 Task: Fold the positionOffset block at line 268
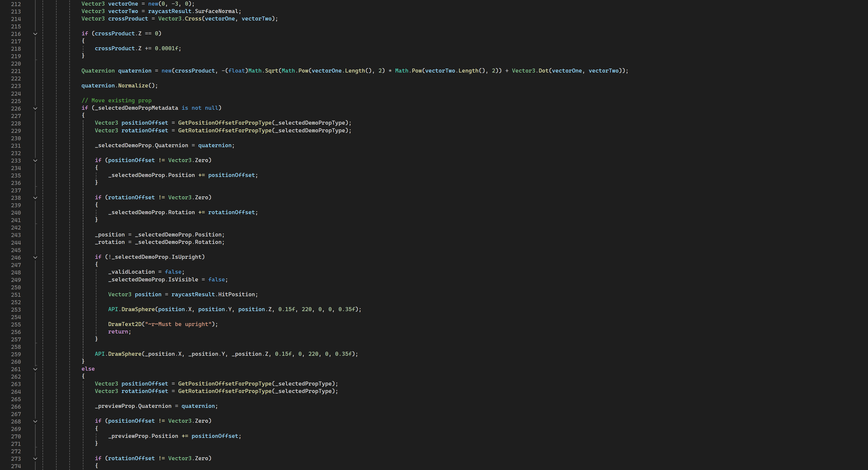coord(35,421)
